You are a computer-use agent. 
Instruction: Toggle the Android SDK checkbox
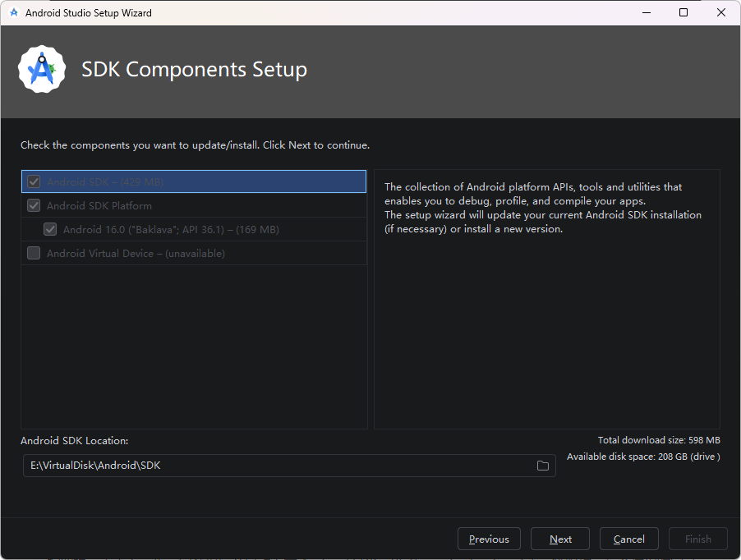[34, 181]
